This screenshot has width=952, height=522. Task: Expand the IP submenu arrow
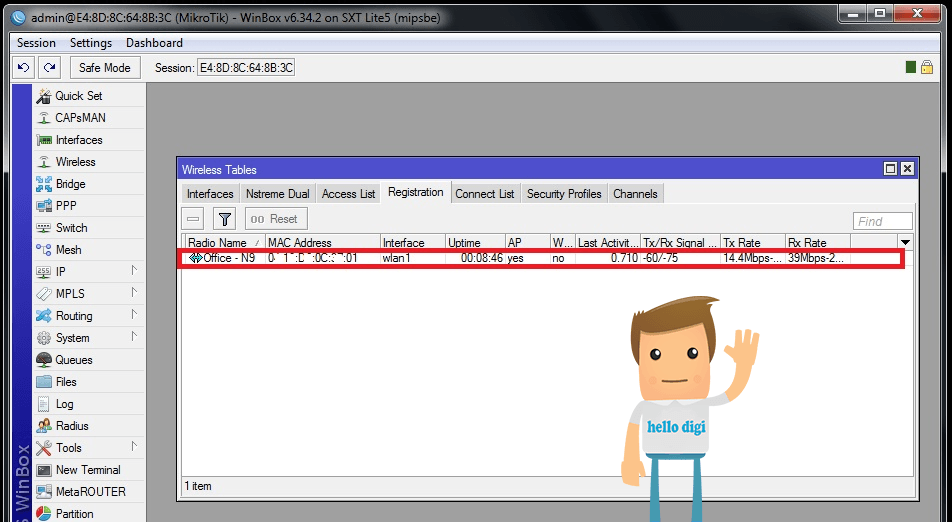(134, 271)
